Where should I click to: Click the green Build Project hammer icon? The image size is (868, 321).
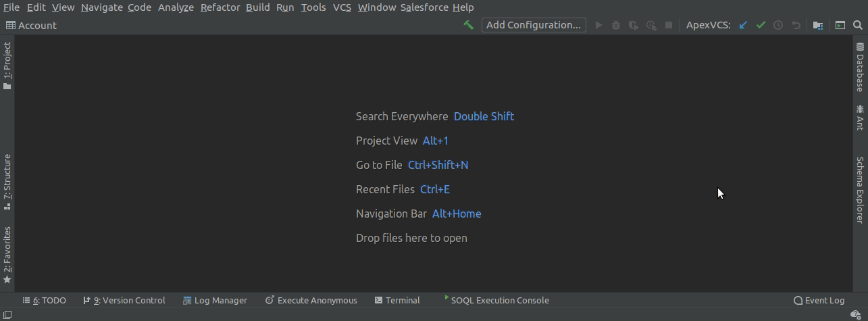(x=468, y=25)
